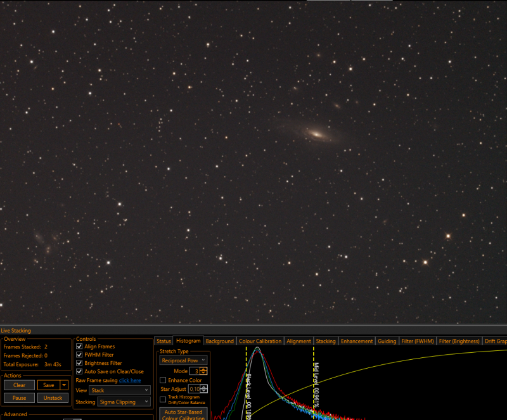
Task: Open the Guiding tab
Action: click(387, 341)
